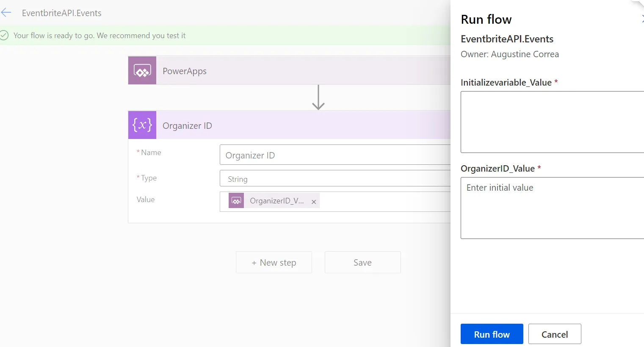This screenshot has height=347, width=644.
Task: Add a New step
Action: click(274, 263)
